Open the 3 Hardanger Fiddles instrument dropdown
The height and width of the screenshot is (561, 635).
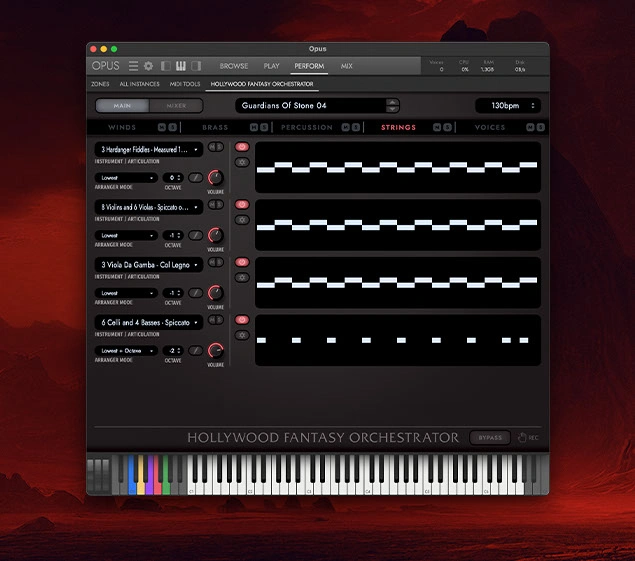[149, 149]
